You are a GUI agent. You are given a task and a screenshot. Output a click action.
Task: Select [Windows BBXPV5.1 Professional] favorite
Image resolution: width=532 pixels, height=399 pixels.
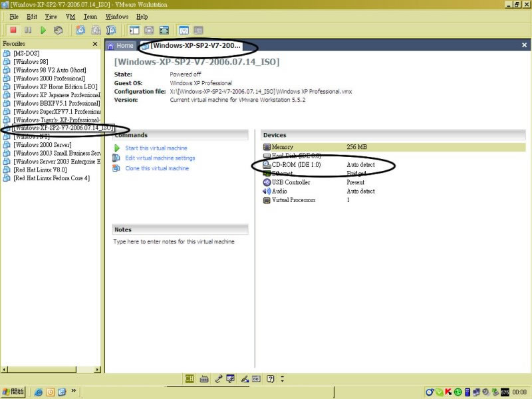point(57,103)
